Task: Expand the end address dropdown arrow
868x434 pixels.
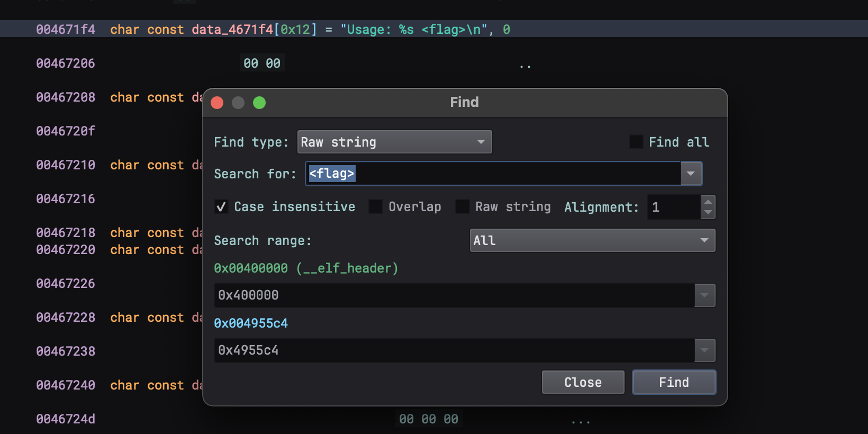Action: pyautogui.click(x=705, y=350)
